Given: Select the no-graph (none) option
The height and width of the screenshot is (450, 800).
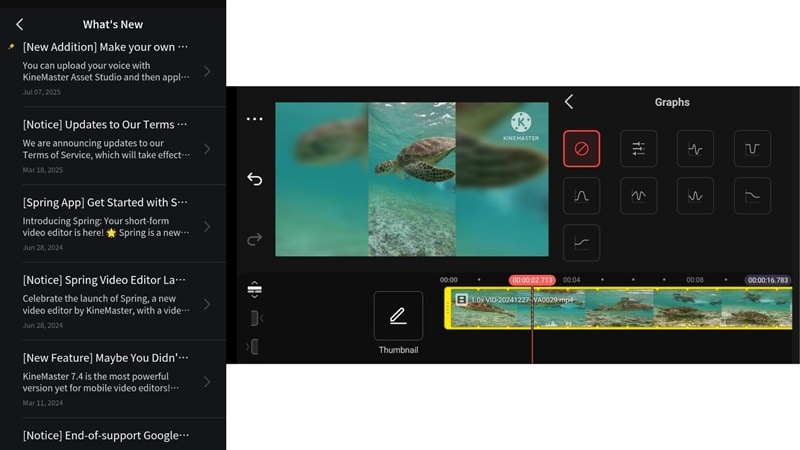Looking at the screenshot, I should 582,148.
